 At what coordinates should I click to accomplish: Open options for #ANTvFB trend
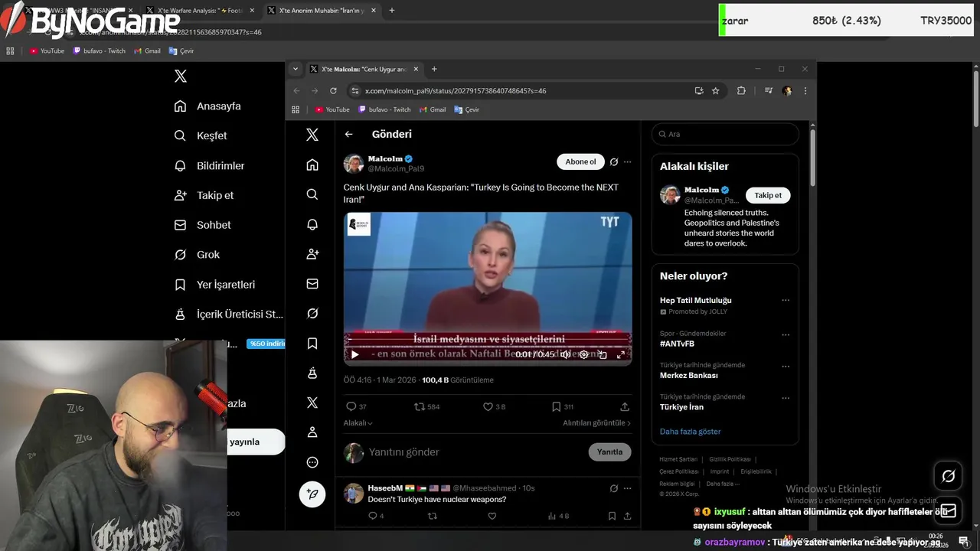(x=786, y=334)
